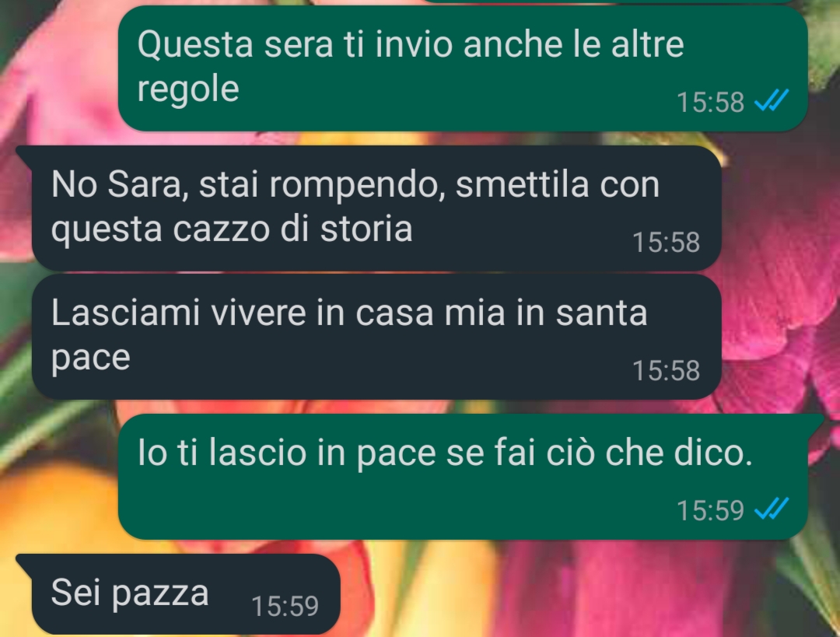Select the message 'Questa sera ti invio anche le altre regole'
840x637 pixels.
coord(463,68)
